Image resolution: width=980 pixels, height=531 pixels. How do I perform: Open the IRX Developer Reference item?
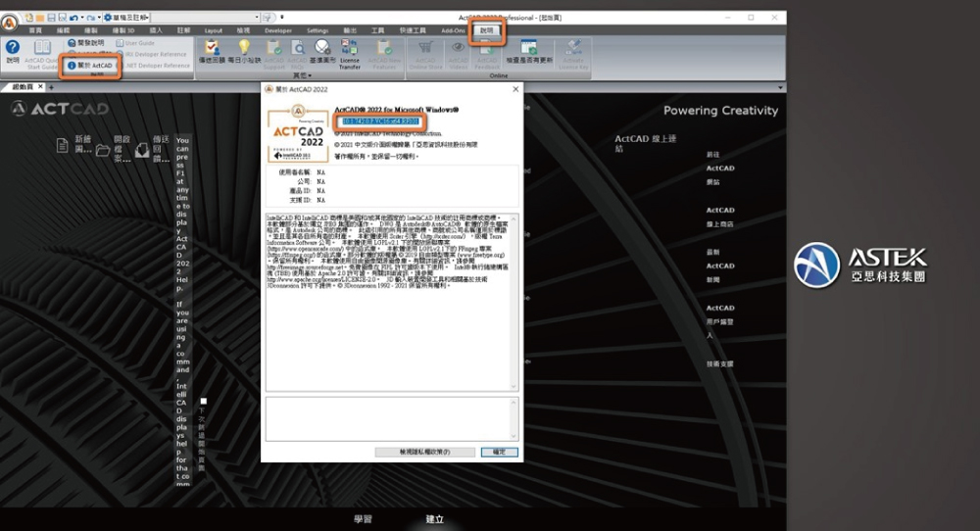pyautogui.click(x=152, y=54)
